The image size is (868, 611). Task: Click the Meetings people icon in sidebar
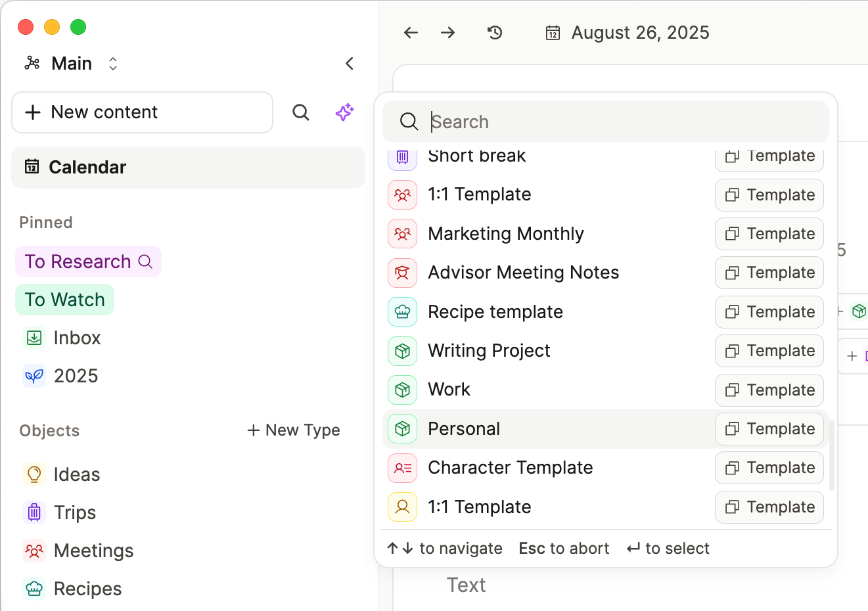[x=34, y=551]
